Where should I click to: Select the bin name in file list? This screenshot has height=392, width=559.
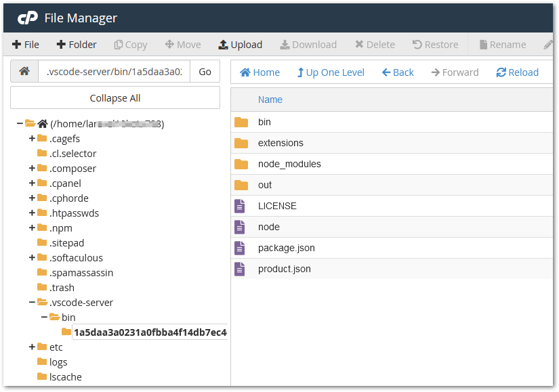(264, 122)
